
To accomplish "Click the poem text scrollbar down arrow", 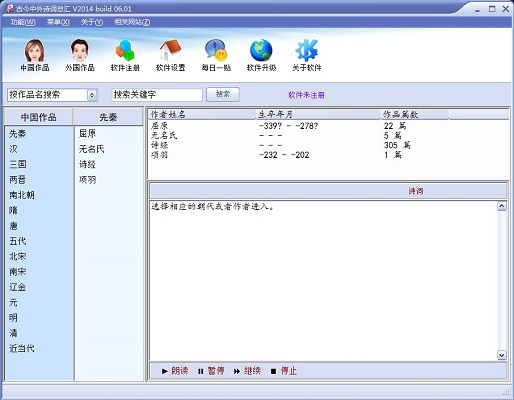I will (502, 355).
